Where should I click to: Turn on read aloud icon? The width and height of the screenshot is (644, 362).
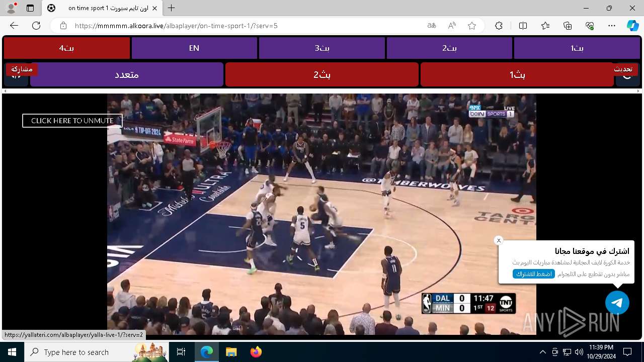pyautogui.click(x=452, y=26)
